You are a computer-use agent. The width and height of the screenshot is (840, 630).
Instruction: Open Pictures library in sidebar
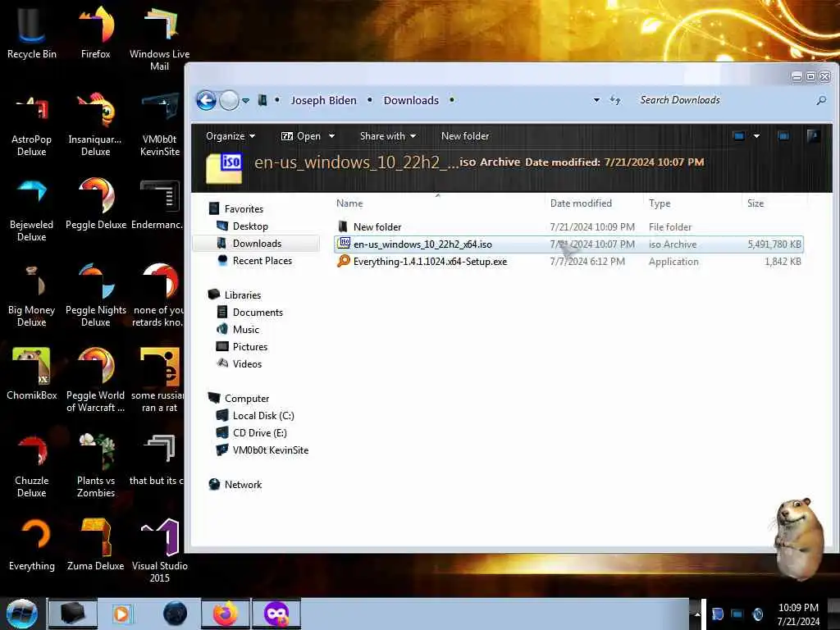(x=249, y=346)
